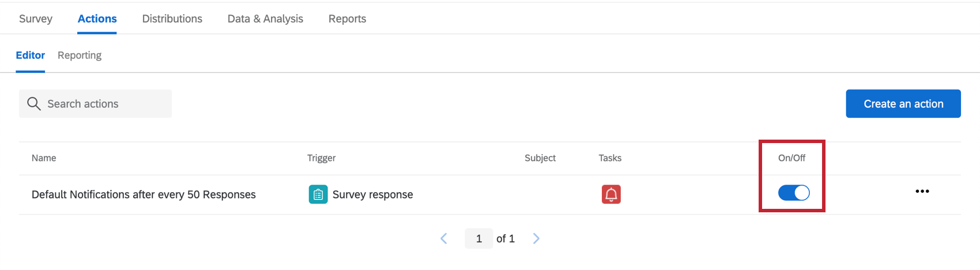
Task: Open the Survey tab
Action: pyautogui.click(x=36, y=18)
